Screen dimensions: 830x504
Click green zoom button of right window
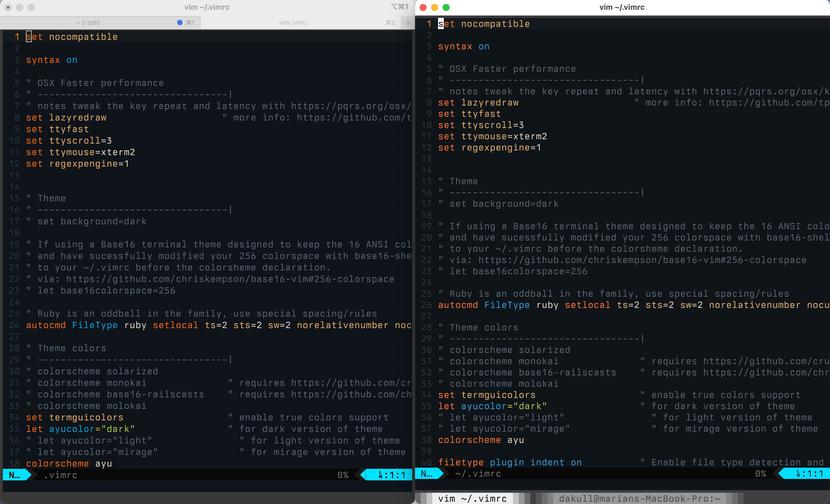tap(446, 7)
